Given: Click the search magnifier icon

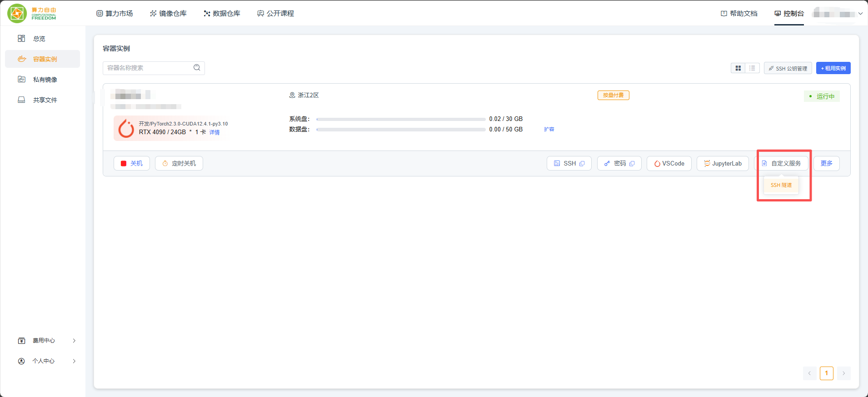Looking at the screenshot, I should (197, 68).
